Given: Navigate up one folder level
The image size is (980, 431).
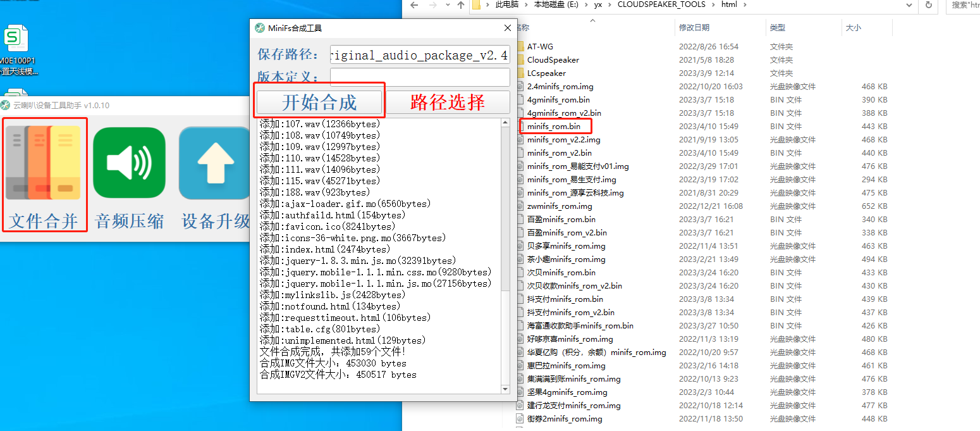Looking at the screenshot, I should pos(461,5).
